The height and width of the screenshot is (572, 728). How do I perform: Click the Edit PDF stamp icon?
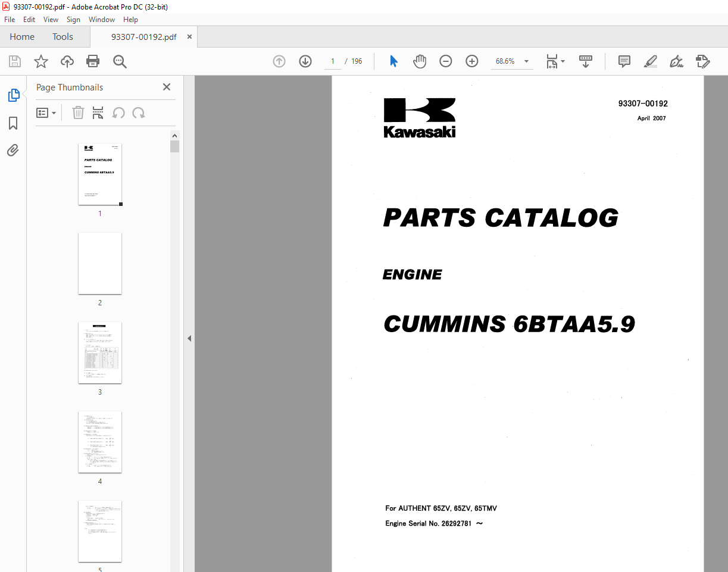coord(702,61)
